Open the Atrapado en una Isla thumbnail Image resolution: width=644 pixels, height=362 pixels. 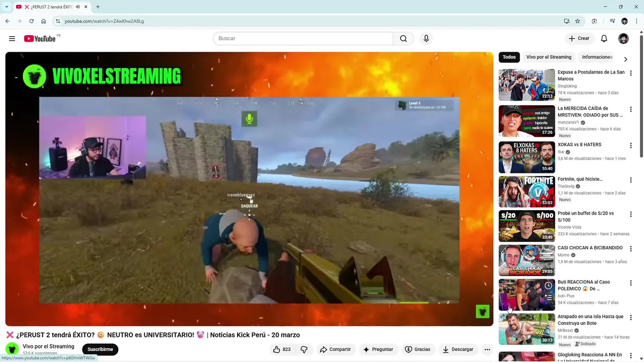point(527,329)
